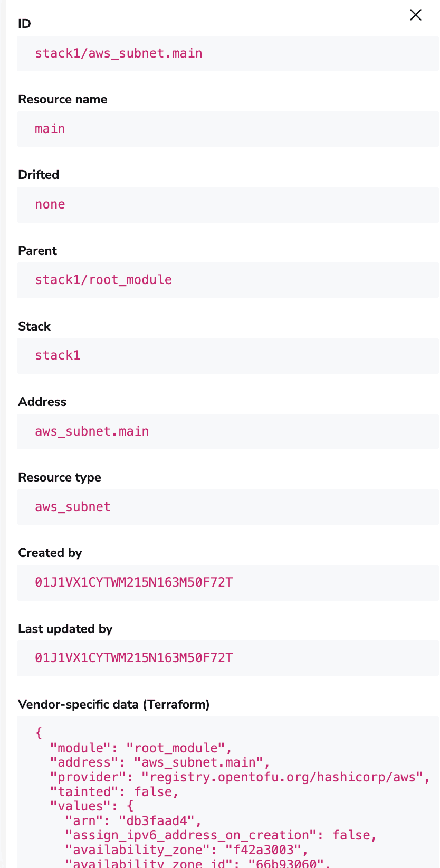Viewport: 440px width, 868px height.
Task: Click the "tainted": false JSON line
Action: (x=114, y=792)
